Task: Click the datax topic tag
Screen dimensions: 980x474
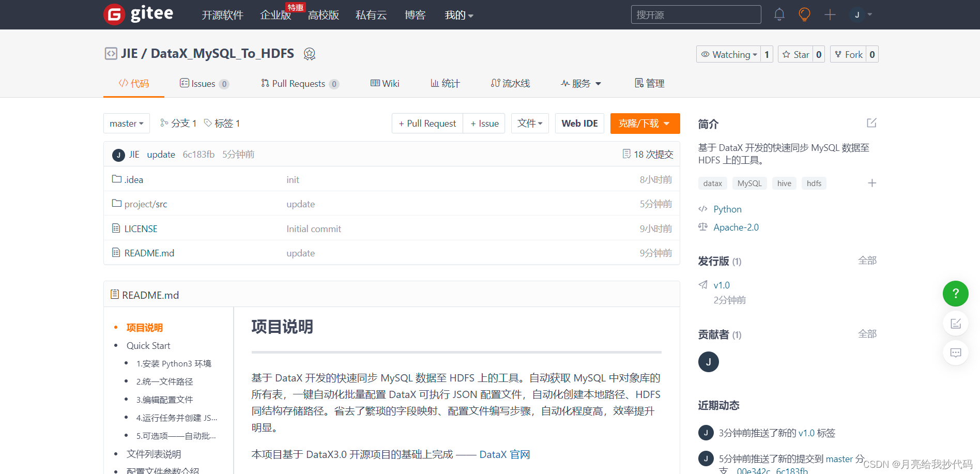Action: point(713,183)
